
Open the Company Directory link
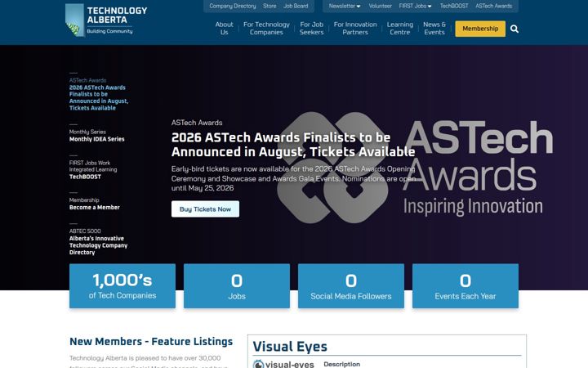pyautogui.click(x=233, y=6)
